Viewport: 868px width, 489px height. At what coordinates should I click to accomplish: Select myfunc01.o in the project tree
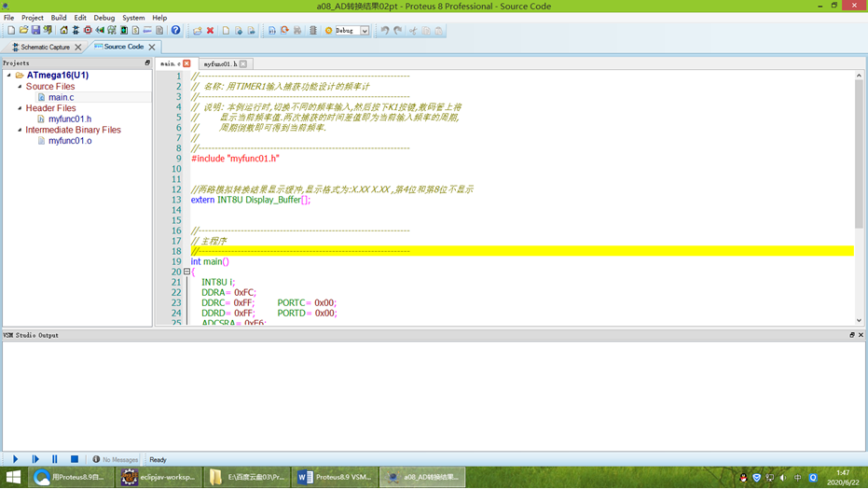pyautogui.click(x=70, y=141)
